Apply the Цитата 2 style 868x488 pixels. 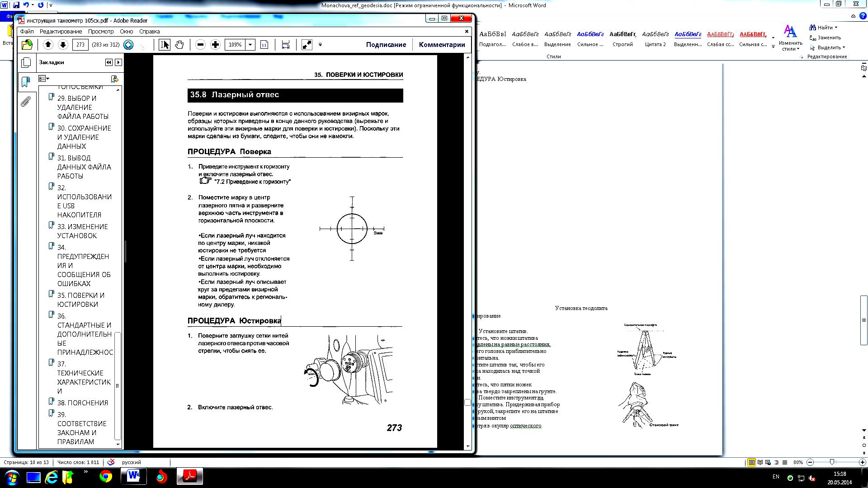[656, 38]
